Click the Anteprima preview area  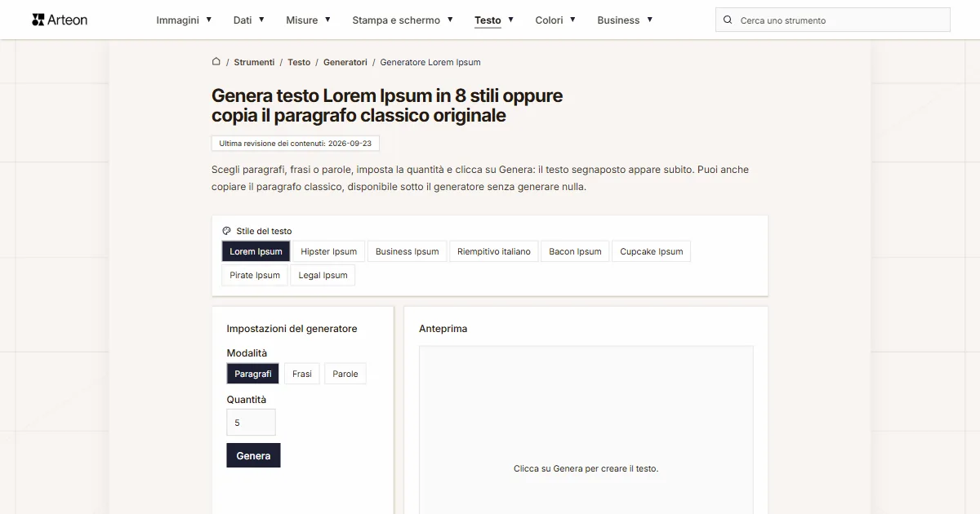tap(586, 430)
